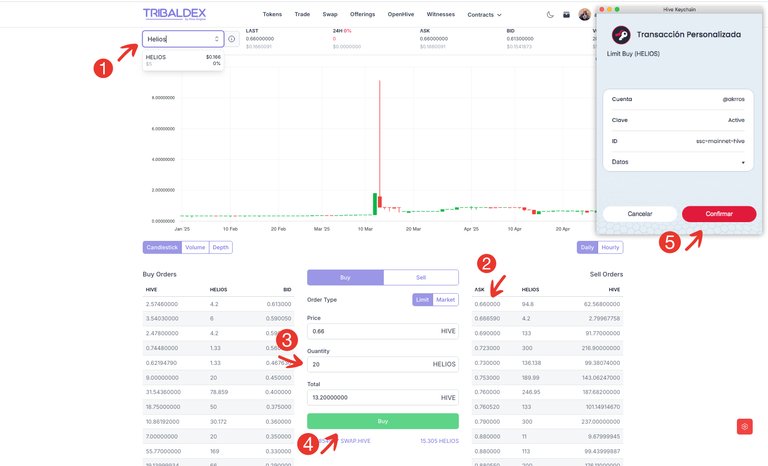Select buy order at bid 0.450000
This screenshot has height=466, width=768.
(218, 377)
